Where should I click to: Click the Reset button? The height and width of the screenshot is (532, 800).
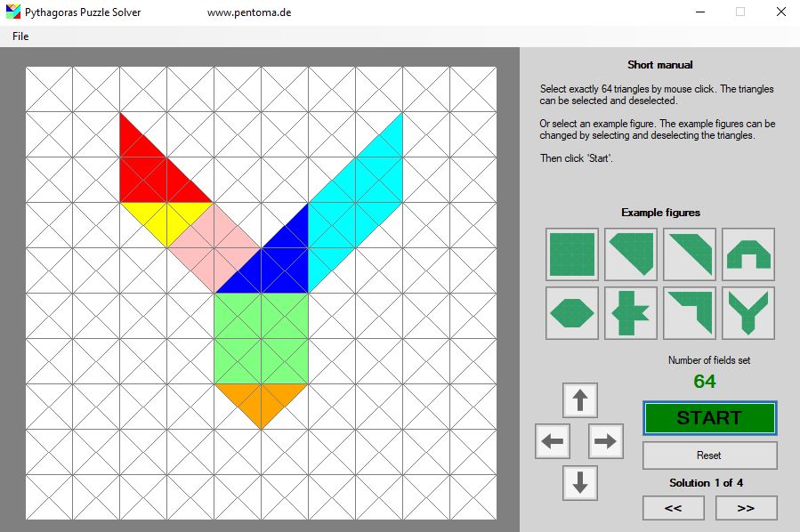click(710, 455)
